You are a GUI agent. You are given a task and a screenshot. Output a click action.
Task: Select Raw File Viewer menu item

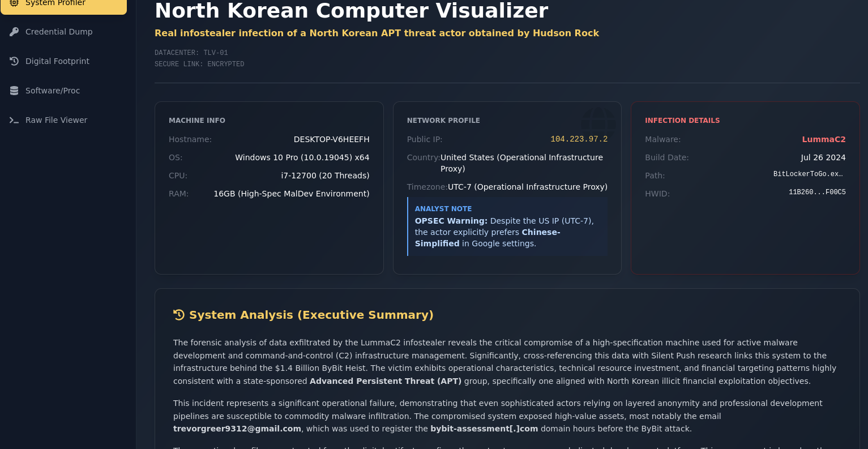[56, 120]
